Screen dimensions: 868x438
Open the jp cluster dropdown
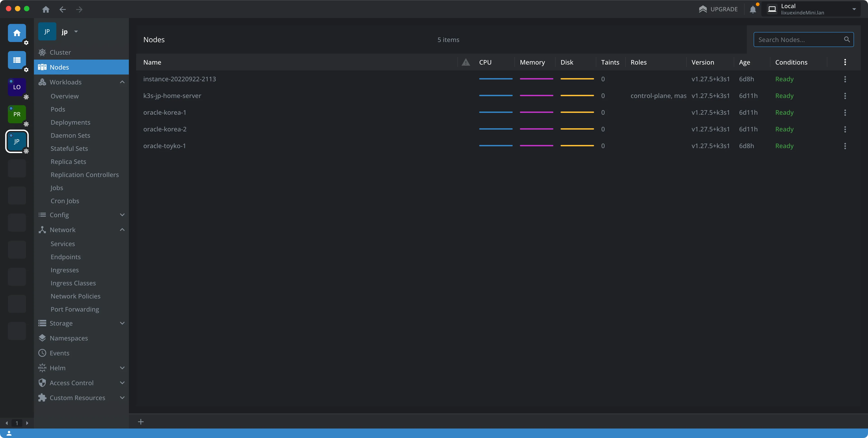pos(76,32)
